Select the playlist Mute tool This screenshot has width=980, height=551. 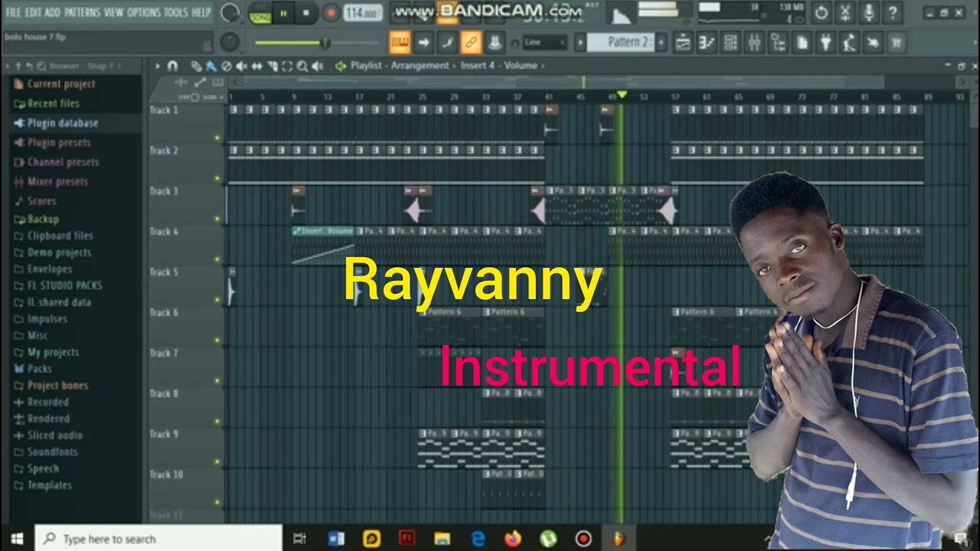[x=241, y=67]
